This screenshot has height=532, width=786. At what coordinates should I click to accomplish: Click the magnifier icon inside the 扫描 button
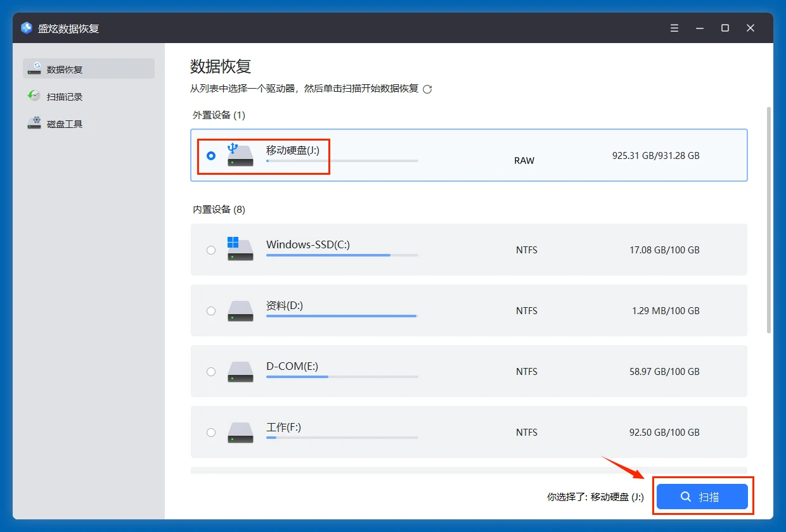click(x=685, y=497)
